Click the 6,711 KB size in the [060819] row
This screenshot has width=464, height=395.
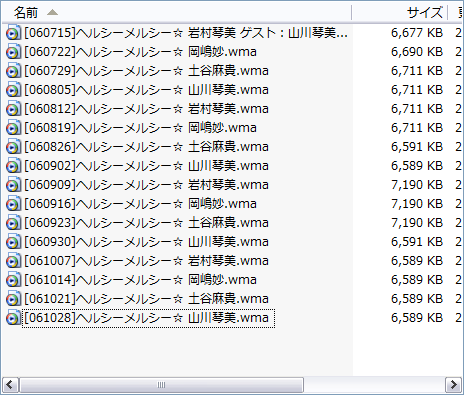pyautogui.click(x=417, y=128)
